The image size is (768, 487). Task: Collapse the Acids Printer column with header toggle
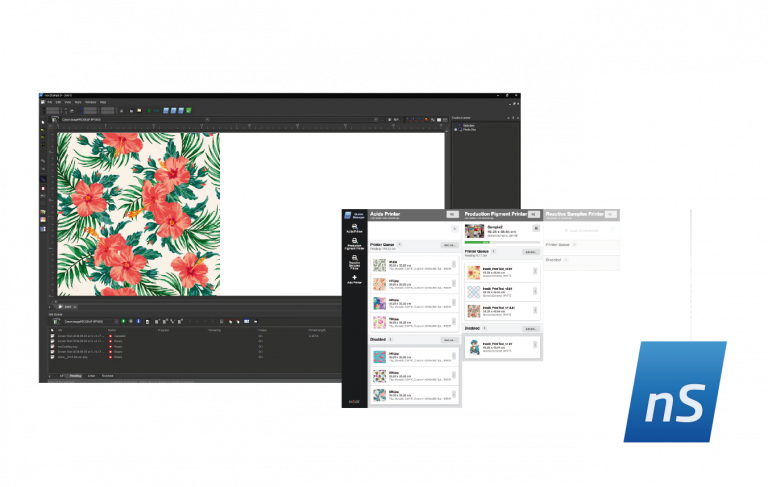click(x=452, y=215)
